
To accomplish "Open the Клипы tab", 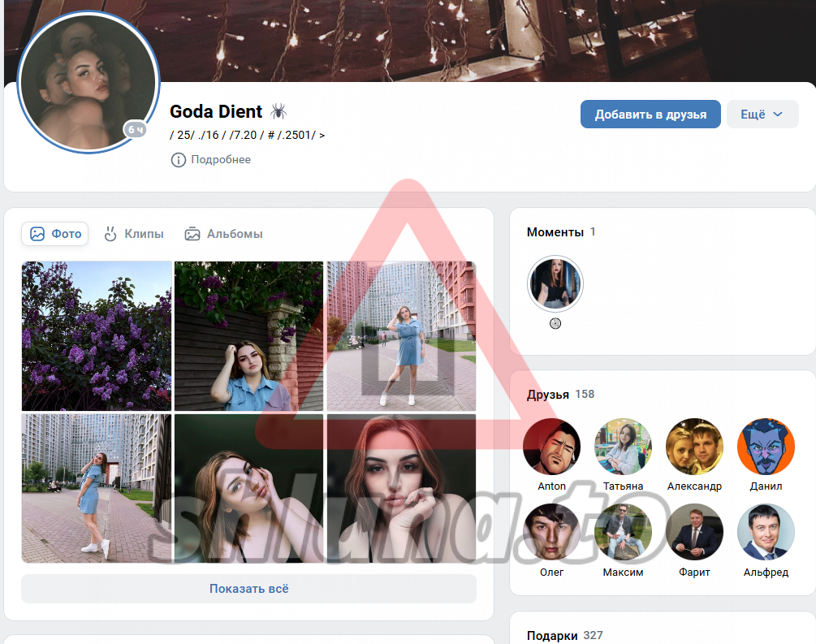I will pos(134,234).
